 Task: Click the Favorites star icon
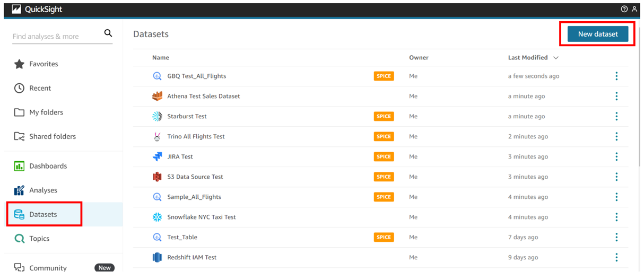[x=19, y=64]
